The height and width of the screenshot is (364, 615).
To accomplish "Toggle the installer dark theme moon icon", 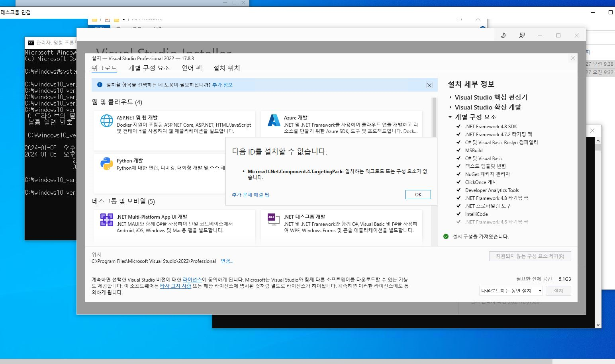I will [503, 35].
